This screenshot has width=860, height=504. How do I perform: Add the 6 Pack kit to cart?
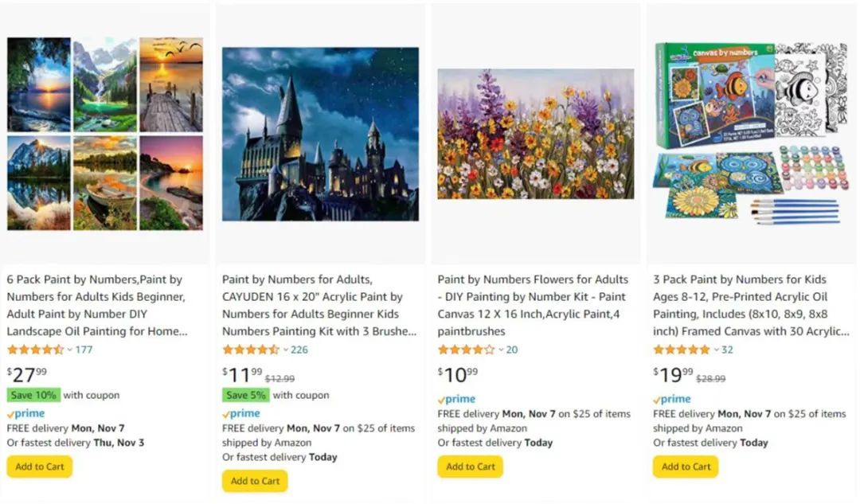40,467
